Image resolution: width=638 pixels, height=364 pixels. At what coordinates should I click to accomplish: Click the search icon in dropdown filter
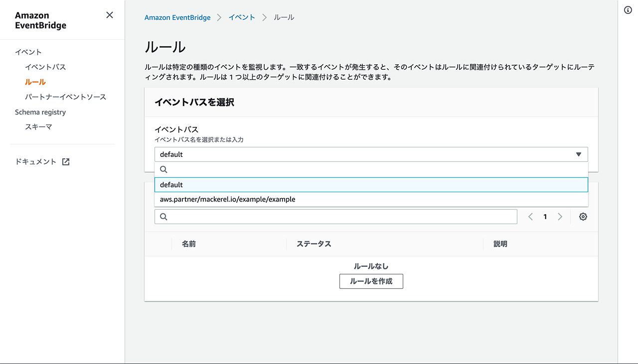click(163, 169)
